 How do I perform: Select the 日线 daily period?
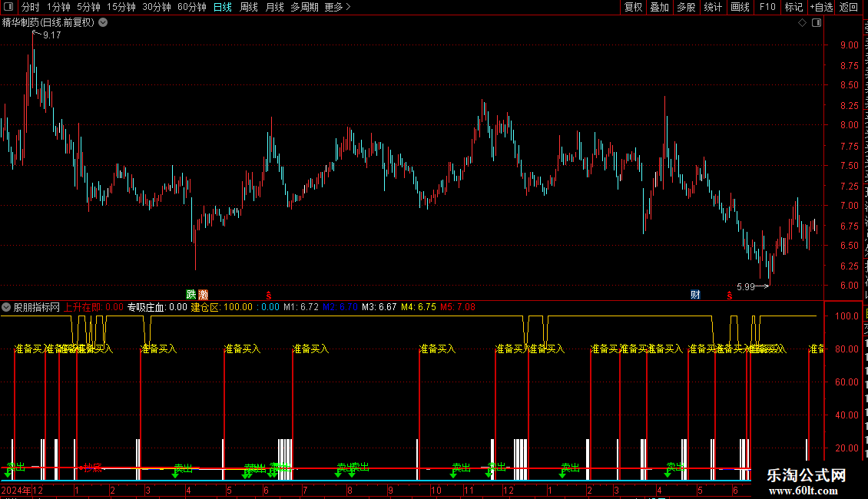click(x=223, y=7)
